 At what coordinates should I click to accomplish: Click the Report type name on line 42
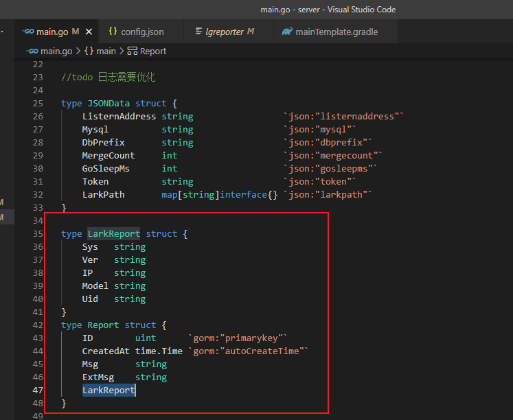tap(104, 325)
